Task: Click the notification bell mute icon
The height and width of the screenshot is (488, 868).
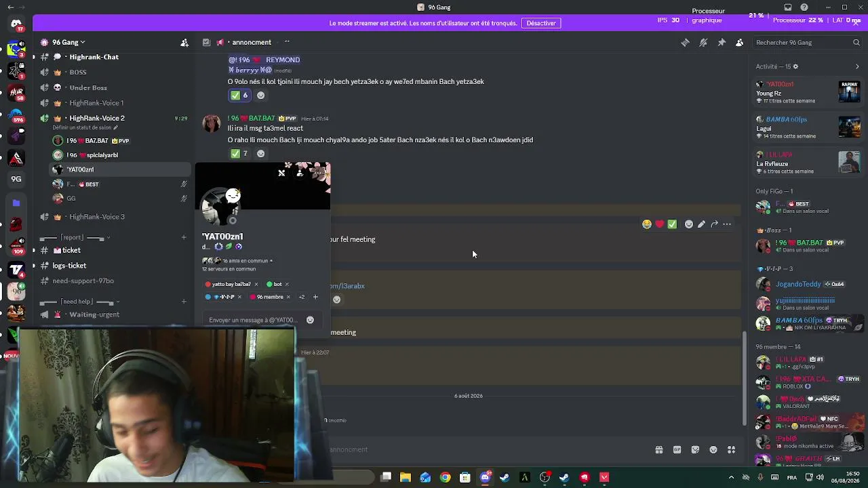Action: tap(703, 42)
